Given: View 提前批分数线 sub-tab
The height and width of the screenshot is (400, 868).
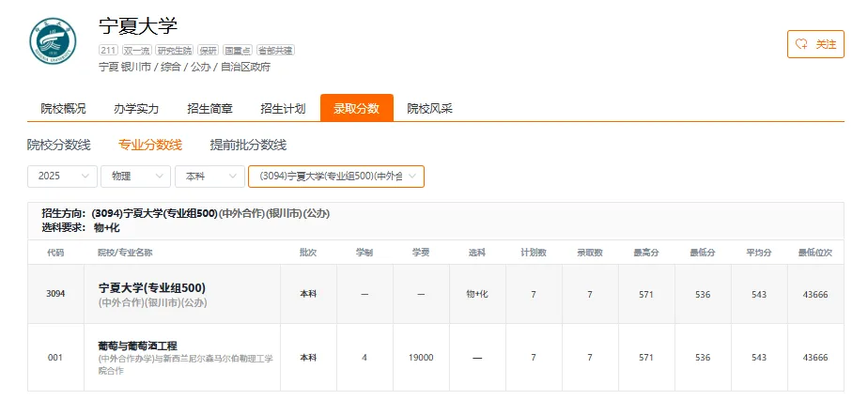Looking at the screenshot, I should coord(248,145).
